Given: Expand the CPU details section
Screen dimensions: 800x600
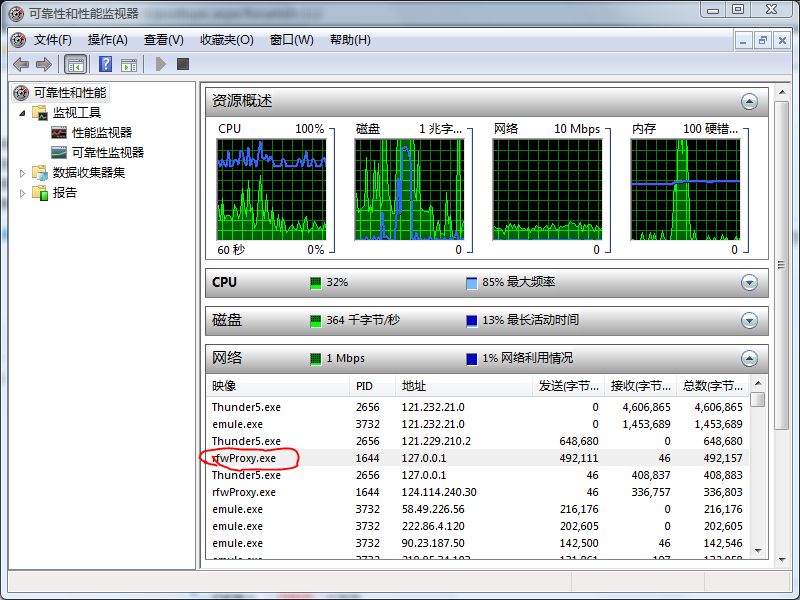Looking at the screenshot, I should (749, 282).
